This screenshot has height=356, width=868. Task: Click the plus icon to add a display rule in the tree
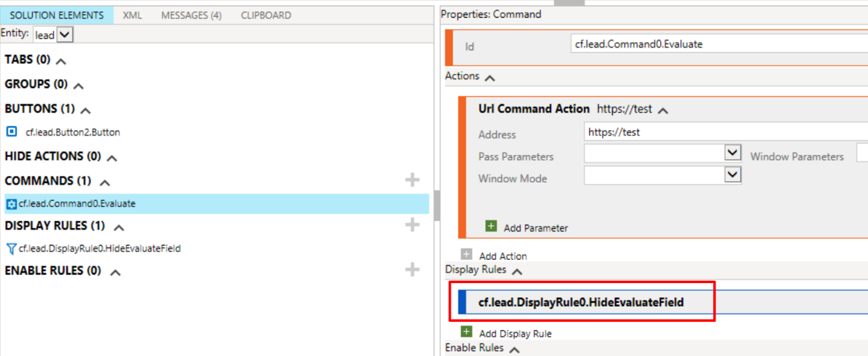(412, 225)
